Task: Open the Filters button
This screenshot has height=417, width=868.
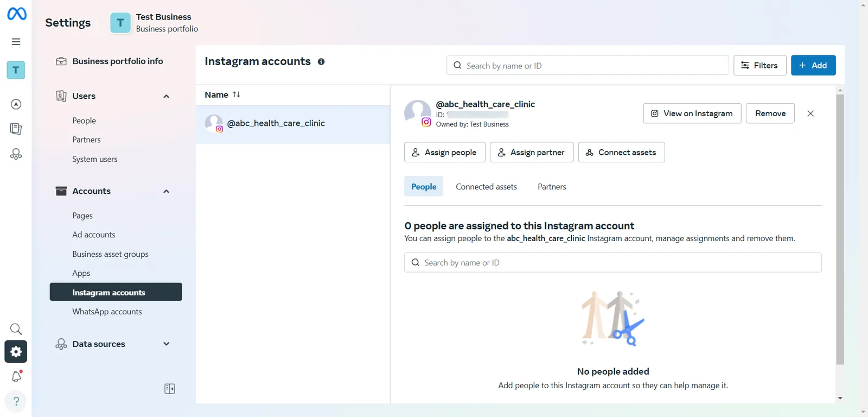Action: click(759, 65)
